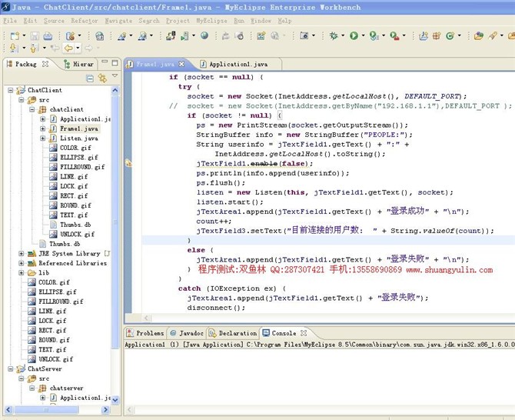Expand Listen.java tree node
This screenshot has height=420, width=515.
click(x=43, y=138)
